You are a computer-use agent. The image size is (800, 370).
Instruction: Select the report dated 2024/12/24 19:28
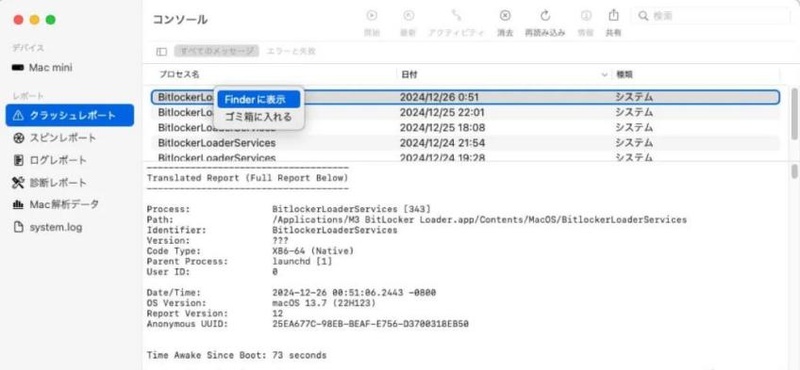(x=465, y=157)
